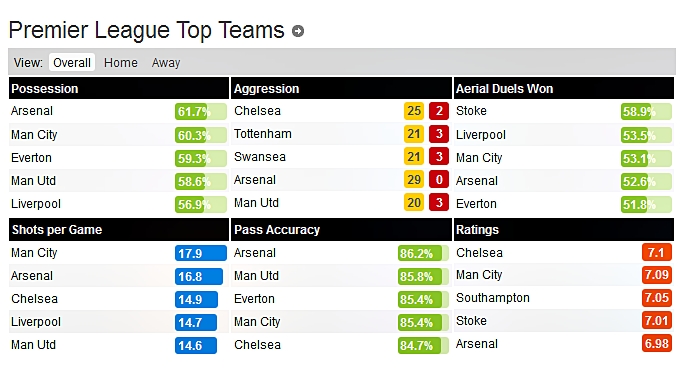This screenshot has width=680, height=382.
Task: Click Chelsea's red card count 2
Action: tap(439, 111)
